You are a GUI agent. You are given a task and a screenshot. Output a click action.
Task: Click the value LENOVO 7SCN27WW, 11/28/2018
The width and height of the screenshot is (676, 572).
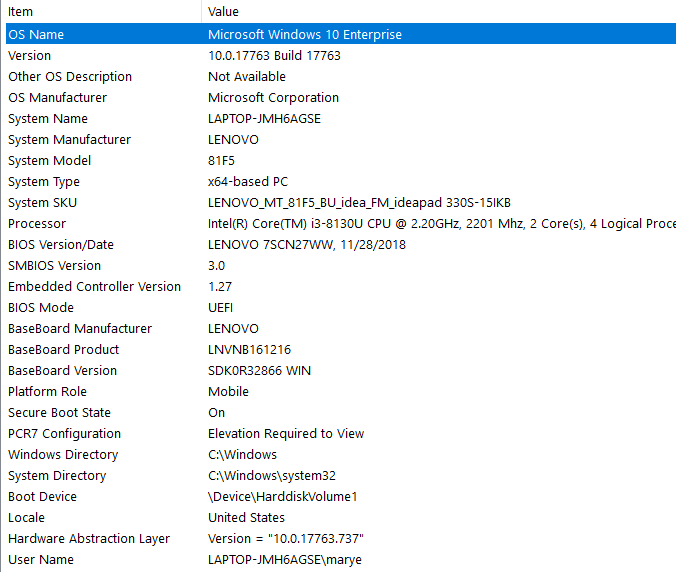(x=307, y=245)
